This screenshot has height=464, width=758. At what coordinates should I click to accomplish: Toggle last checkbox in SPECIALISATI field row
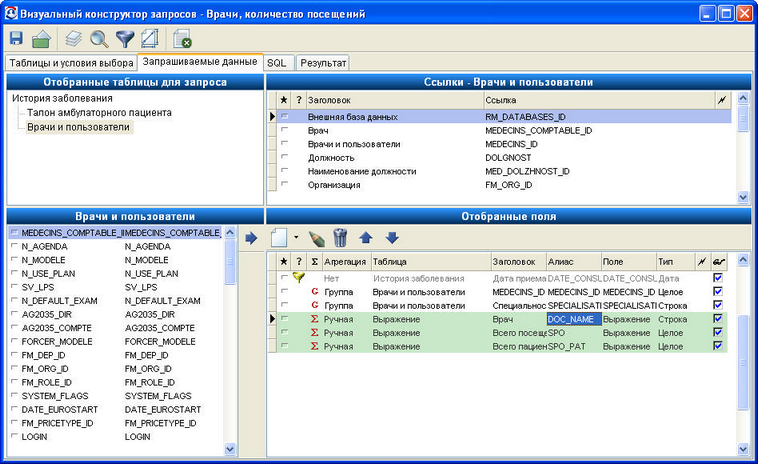coord(718,305)
